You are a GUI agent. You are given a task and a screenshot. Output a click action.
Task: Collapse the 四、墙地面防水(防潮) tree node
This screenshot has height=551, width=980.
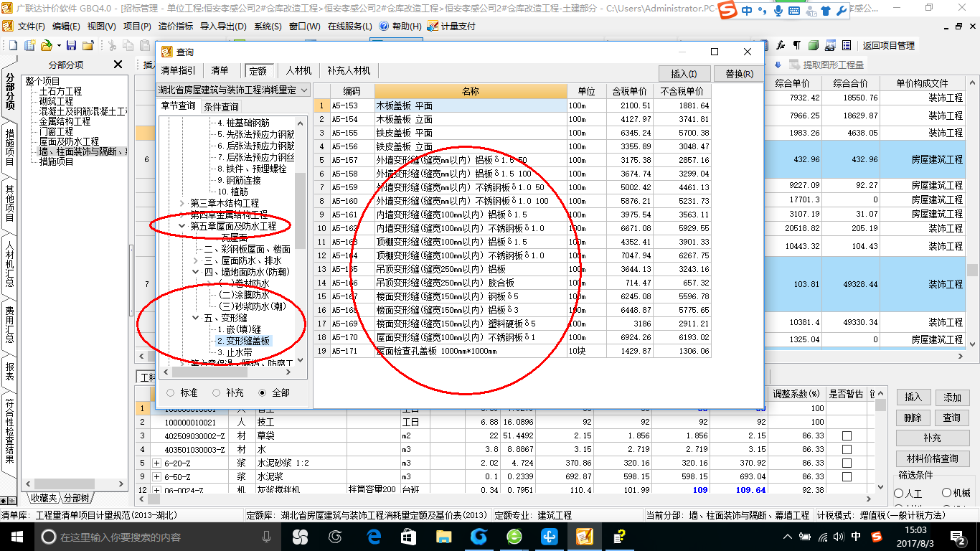pyautogui.click(x=195, y=272)
